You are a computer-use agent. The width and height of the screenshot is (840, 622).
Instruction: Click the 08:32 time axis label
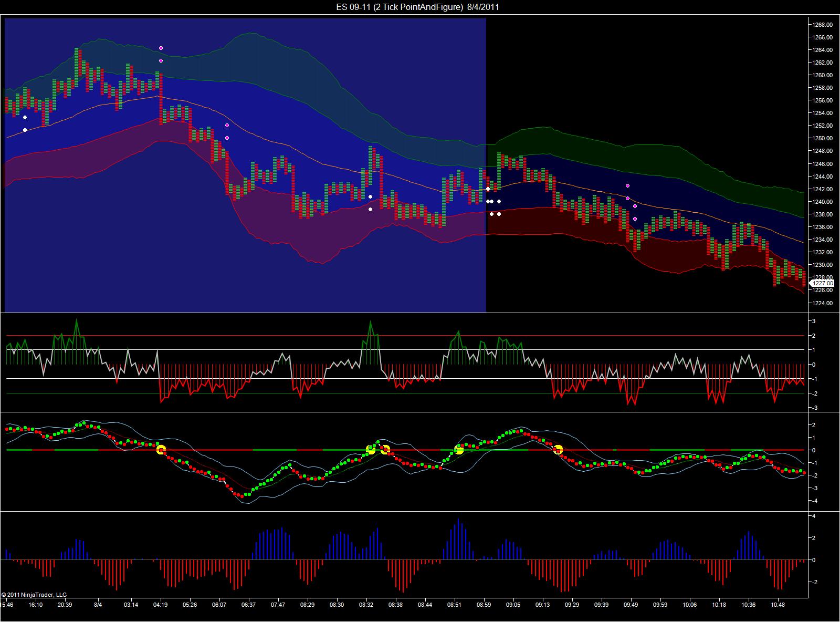[366, 605]
